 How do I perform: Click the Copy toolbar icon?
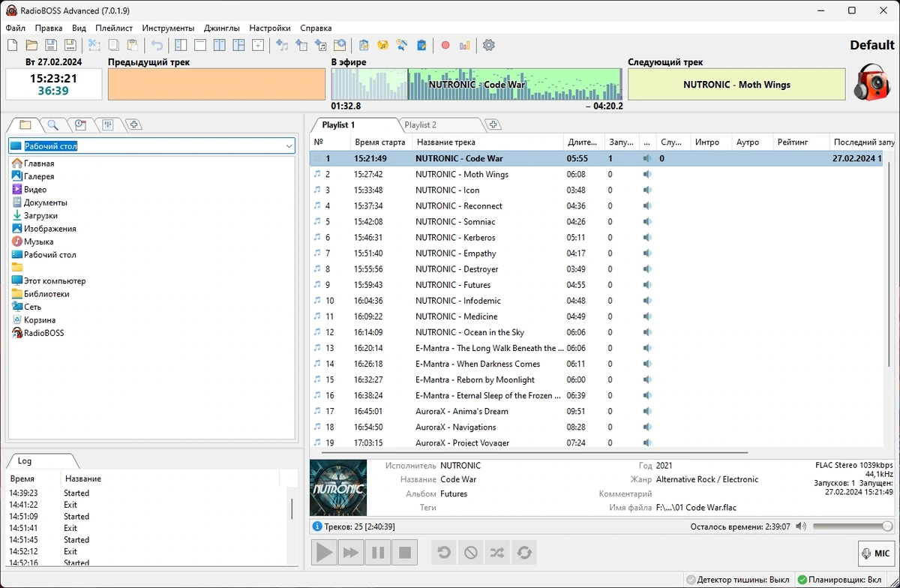(x=113, y=45)
